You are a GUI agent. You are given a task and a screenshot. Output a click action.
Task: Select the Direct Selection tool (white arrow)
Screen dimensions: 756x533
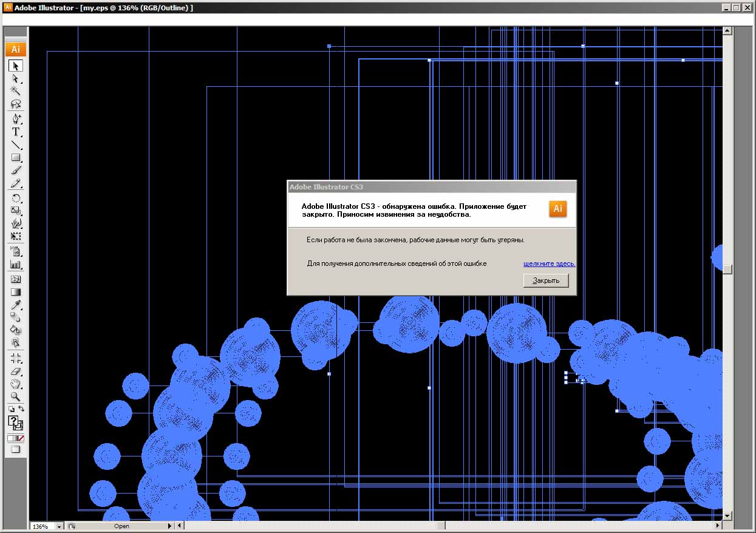16,78
